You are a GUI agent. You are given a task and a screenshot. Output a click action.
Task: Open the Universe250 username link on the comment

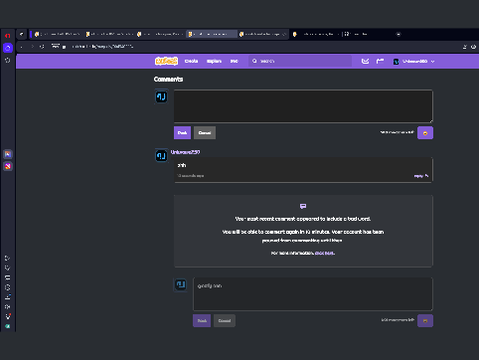tap(185, 152)
